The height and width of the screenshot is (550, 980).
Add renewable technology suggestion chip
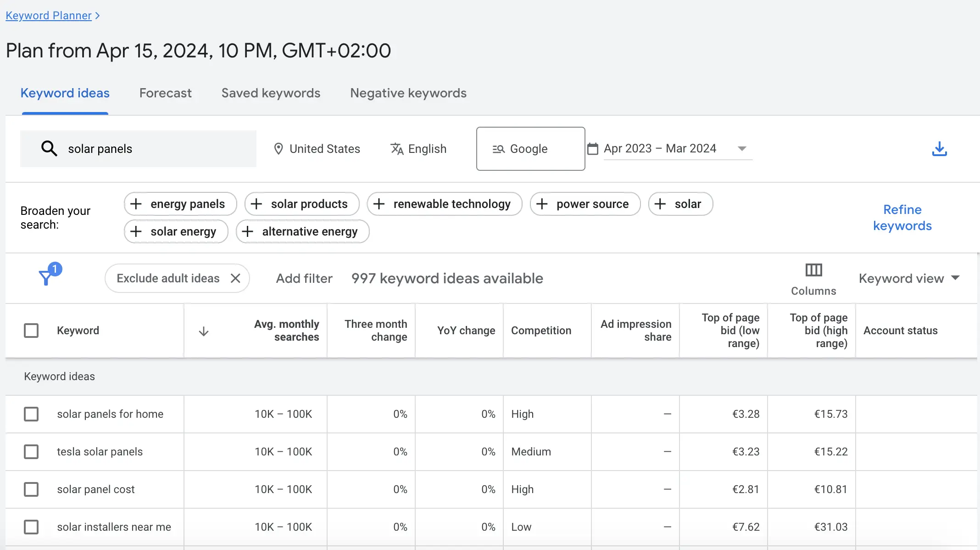(x=445, y=204)
